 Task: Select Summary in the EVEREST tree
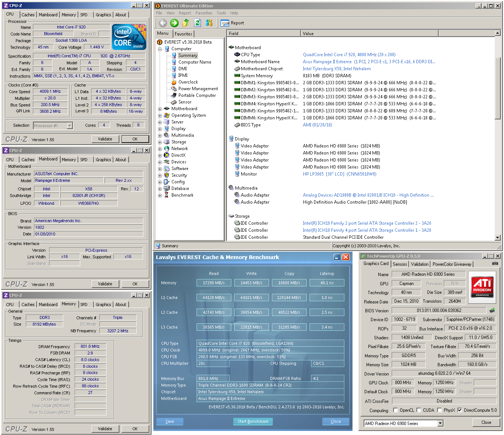tap(188, 55)
